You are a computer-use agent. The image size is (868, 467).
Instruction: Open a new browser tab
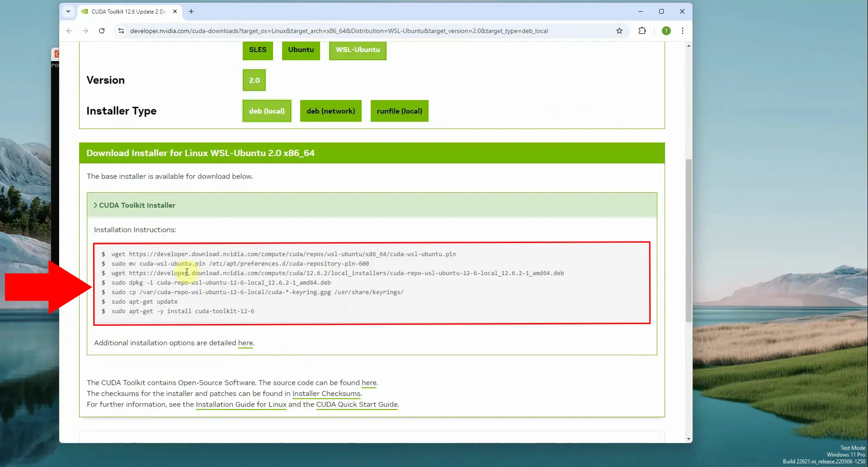point(191,11)
